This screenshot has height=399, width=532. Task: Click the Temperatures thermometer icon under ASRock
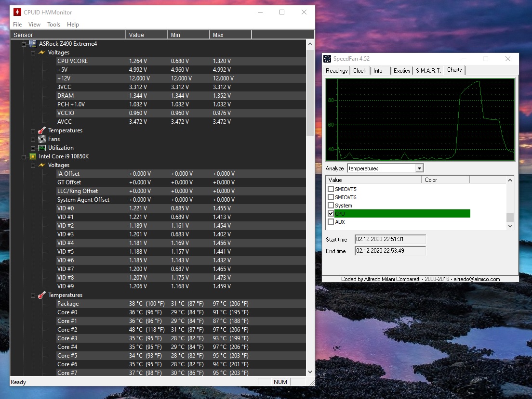(42, 130)
